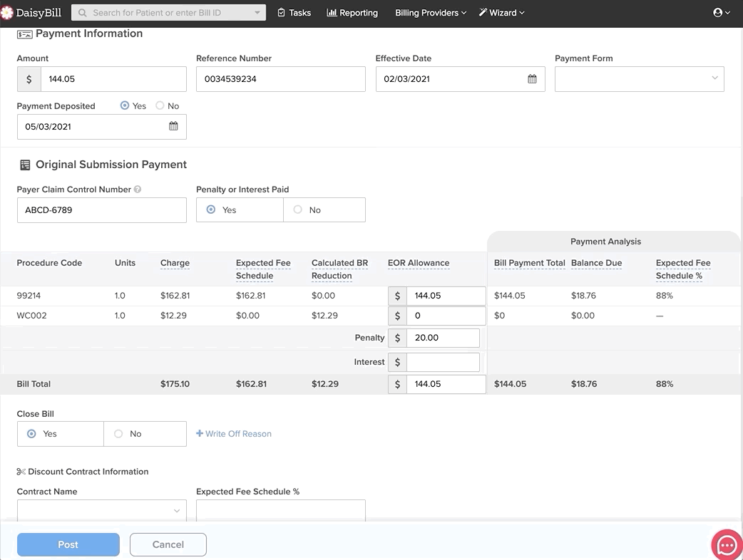Click the Payer Claim Control Number help icon
The height and width of the screenshot is (560, 743).
[138, 190]
